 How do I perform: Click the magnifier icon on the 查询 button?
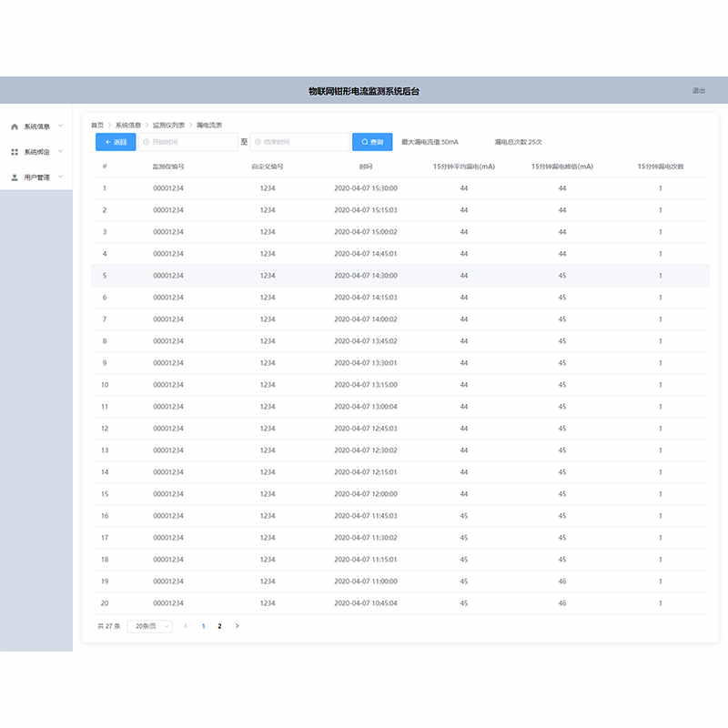tap(365, 142)
